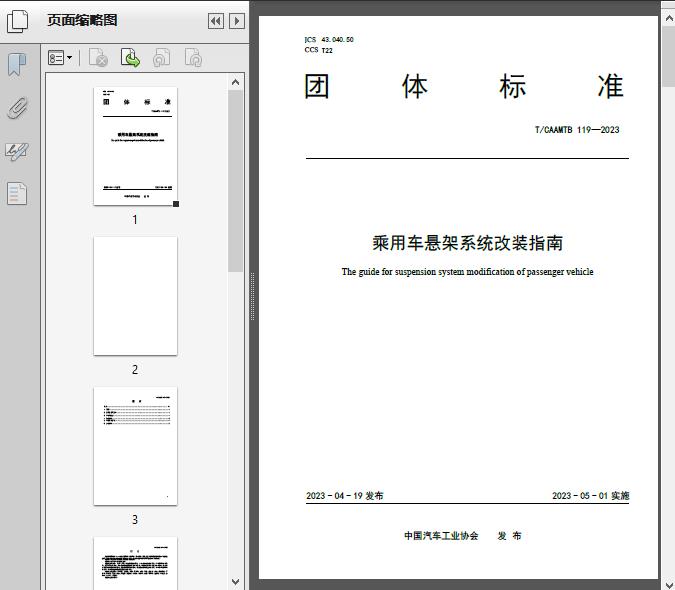
Task: Click the panel divider collapse handle
Action: tap(252, 296)
